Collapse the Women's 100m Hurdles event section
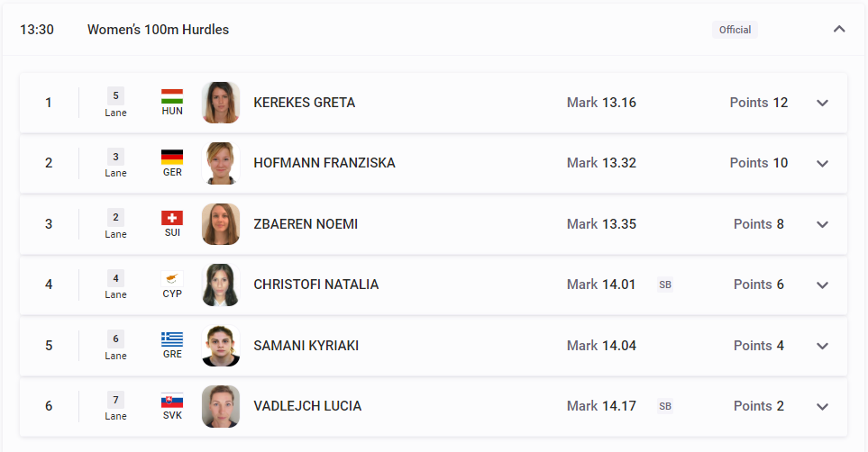This screenshot has width=868, height=452. tap(839, 30)
